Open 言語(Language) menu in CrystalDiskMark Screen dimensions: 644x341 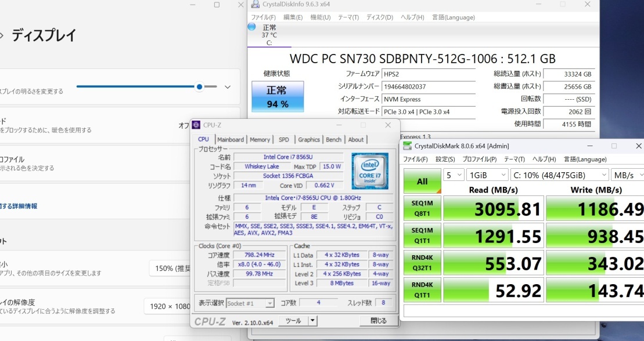[585, 159]
